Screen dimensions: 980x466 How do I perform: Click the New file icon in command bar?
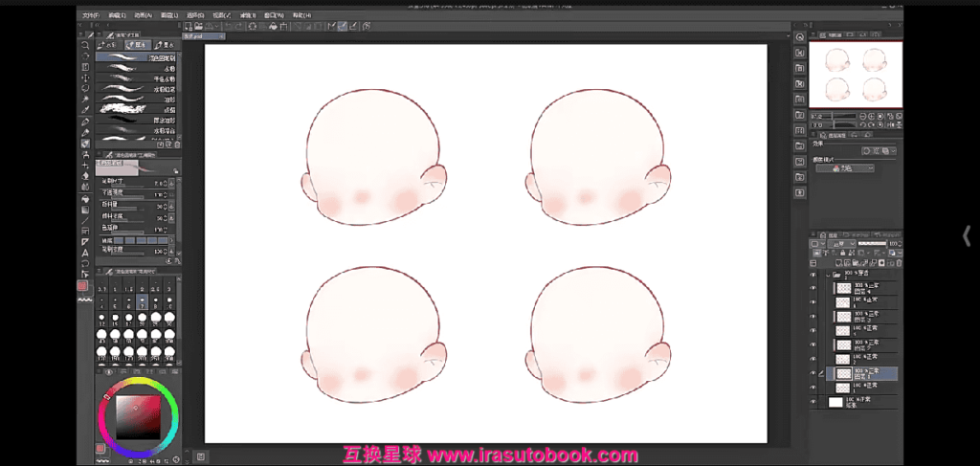189,26
